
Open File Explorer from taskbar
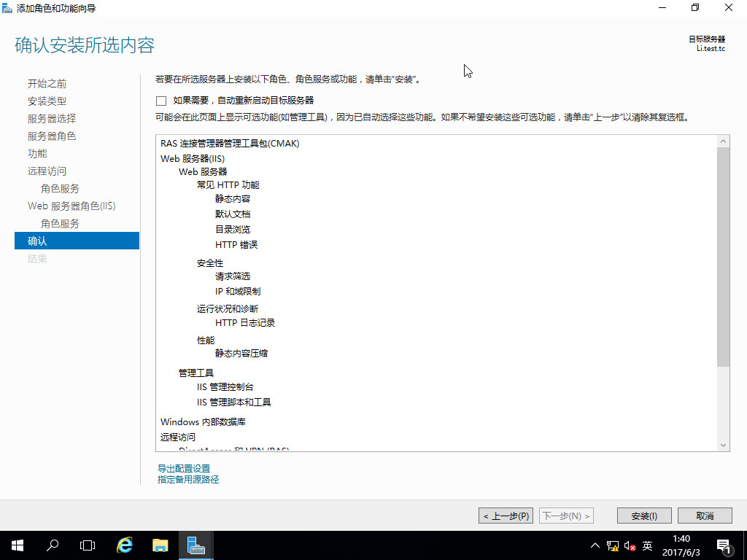click(160, 545)
